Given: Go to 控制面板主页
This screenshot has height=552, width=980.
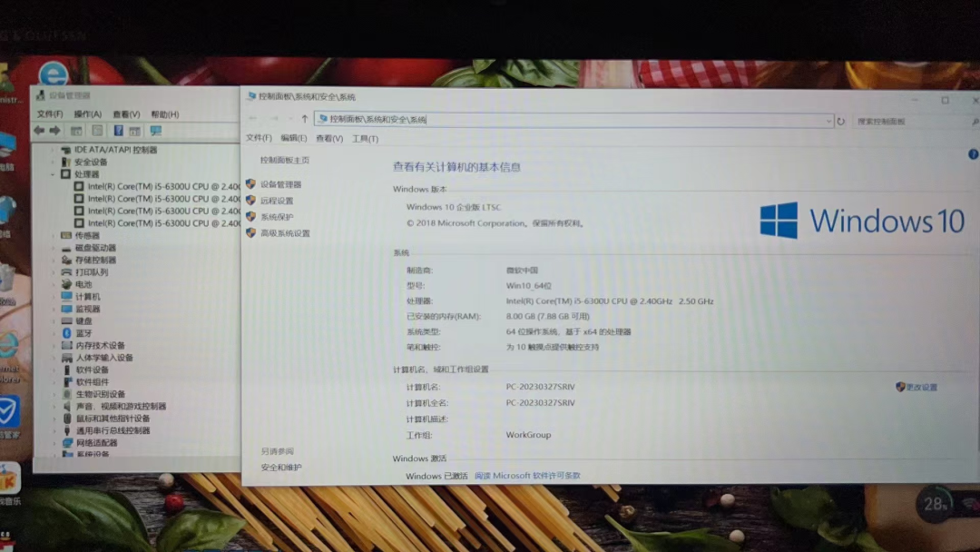Looking at the screenshot, I should pos(285,161).
